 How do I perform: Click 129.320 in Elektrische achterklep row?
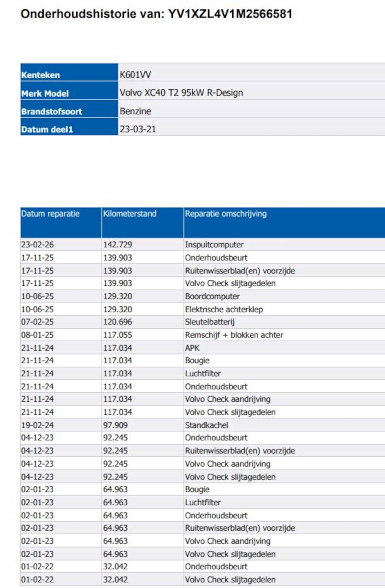point(118,309)
